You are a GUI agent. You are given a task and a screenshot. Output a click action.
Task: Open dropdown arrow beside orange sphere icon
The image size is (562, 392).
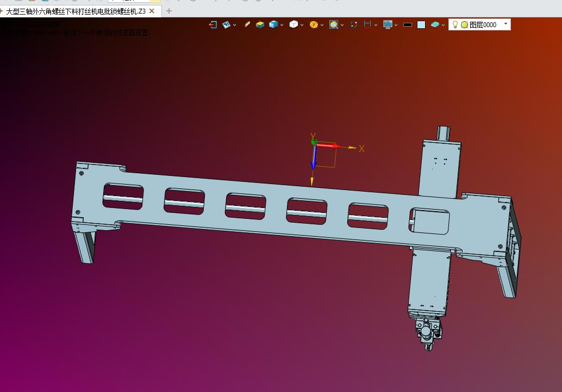point(322,25)
